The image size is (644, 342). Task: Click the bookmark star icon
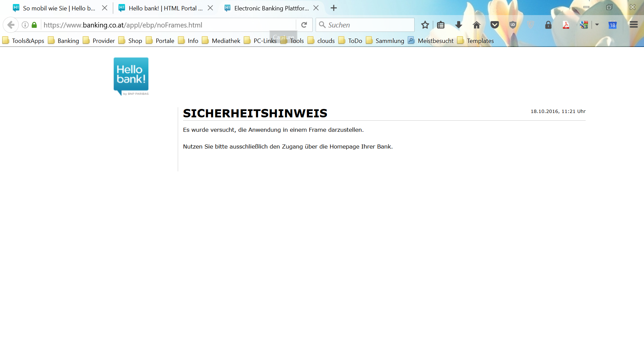tap(425, 25)
